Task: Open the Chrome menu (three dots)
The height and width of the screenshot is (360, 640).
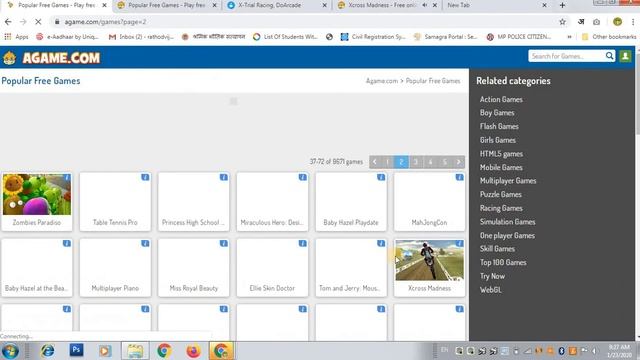Action: tap(633, 22)
